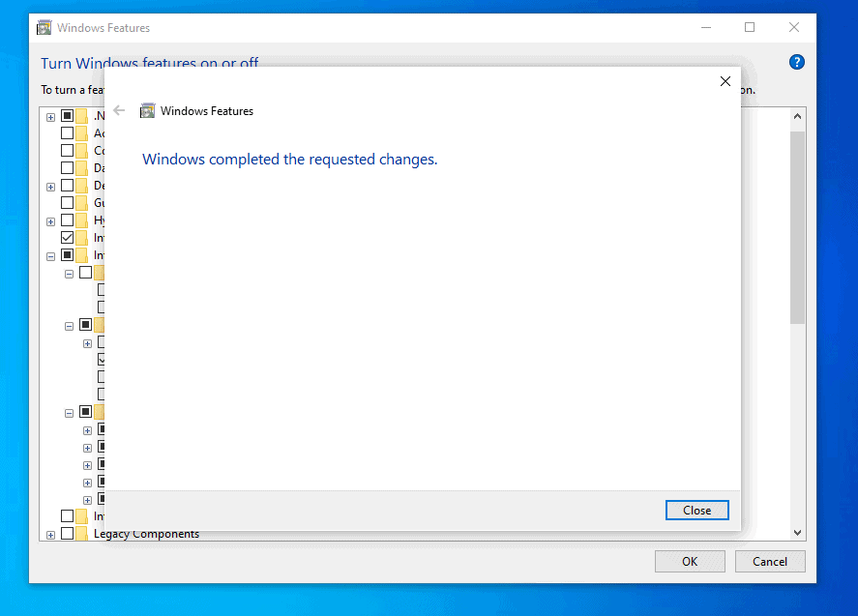Click the Close button in the completion dialog
Viewport: 858px width, 616px height.
(696, 510)
